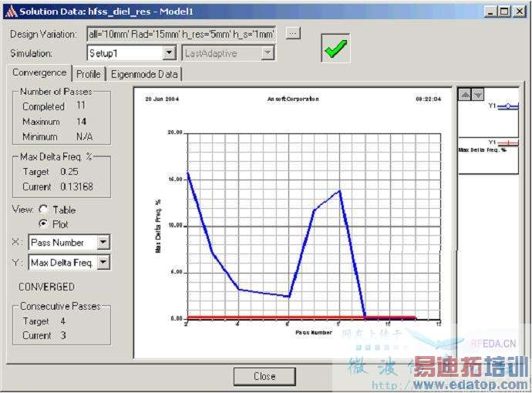Click the Minimum passes N/A value
Image resolution: width=532 pixels, height=393 pixels.
point(84,136)
